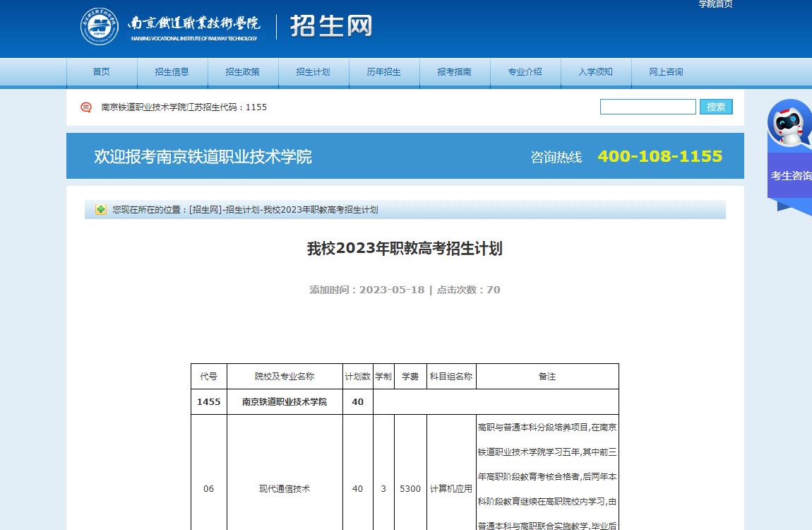Open the 招生计划 nav menu
This screenshot has height=530, width=812.
click(314, 72)
